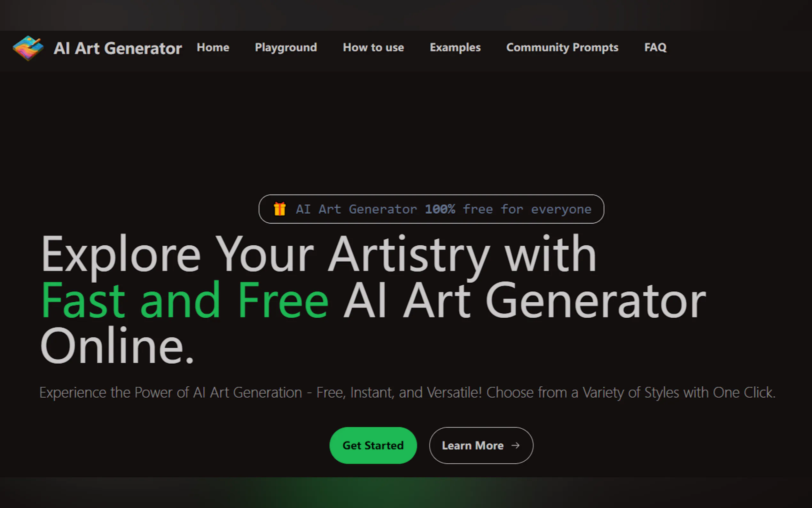812x508 pixels.
Task: Click the Learn More button label
Action: [472, 445]
